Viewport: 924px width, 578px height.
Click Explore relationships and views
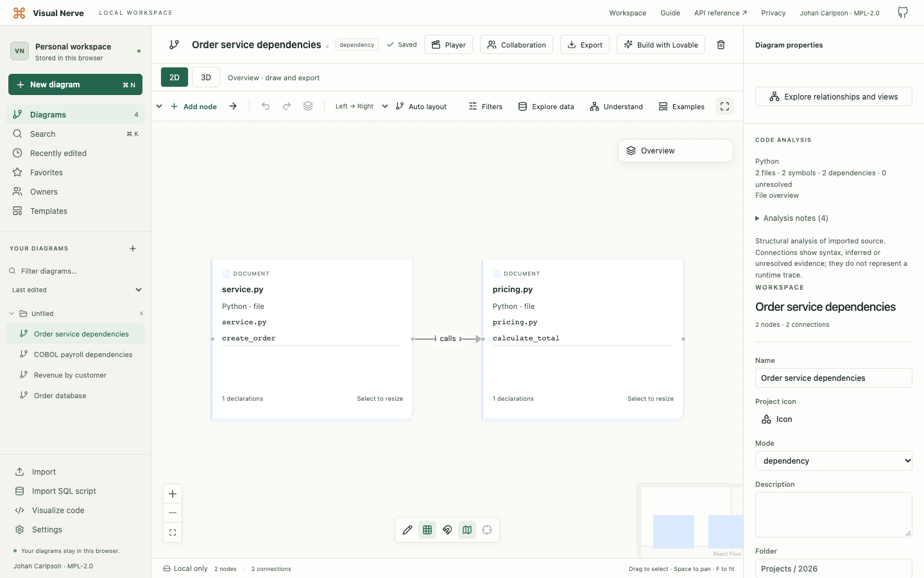[x=834, y=96]
